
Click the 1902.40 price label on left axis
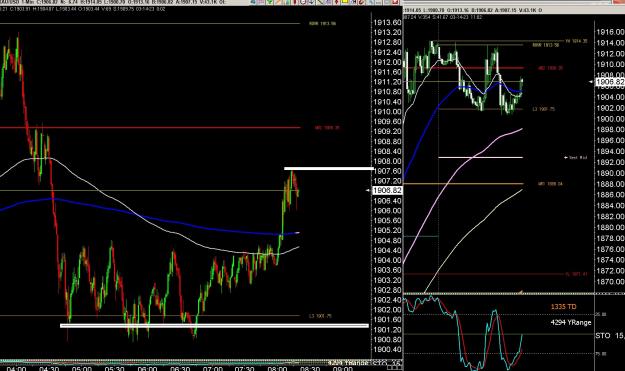(387, 300)
